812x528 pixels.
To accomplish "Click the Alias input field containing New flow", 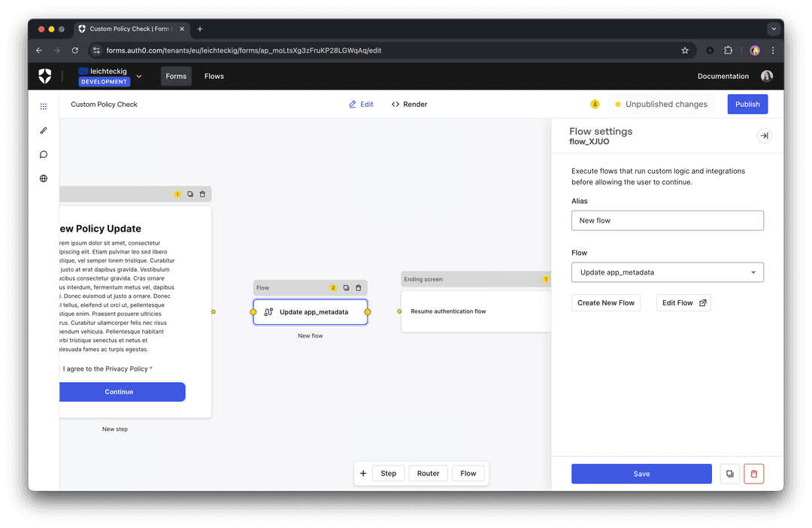I will [x=667, y=220].
